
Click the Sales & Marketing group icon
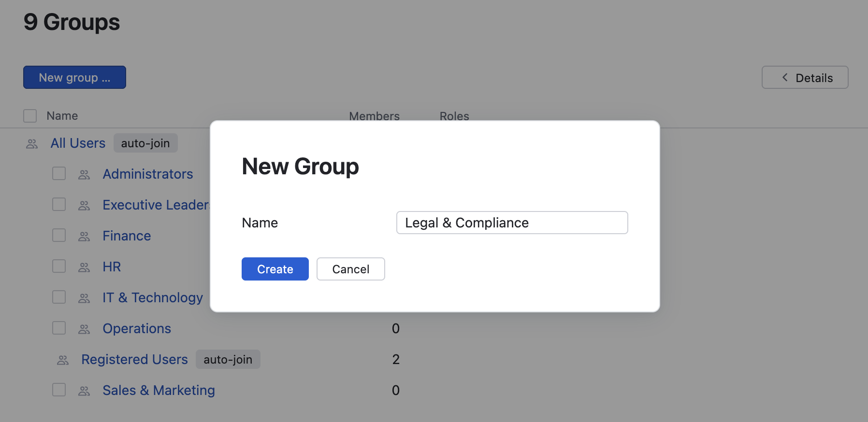(x=84, y=391)
